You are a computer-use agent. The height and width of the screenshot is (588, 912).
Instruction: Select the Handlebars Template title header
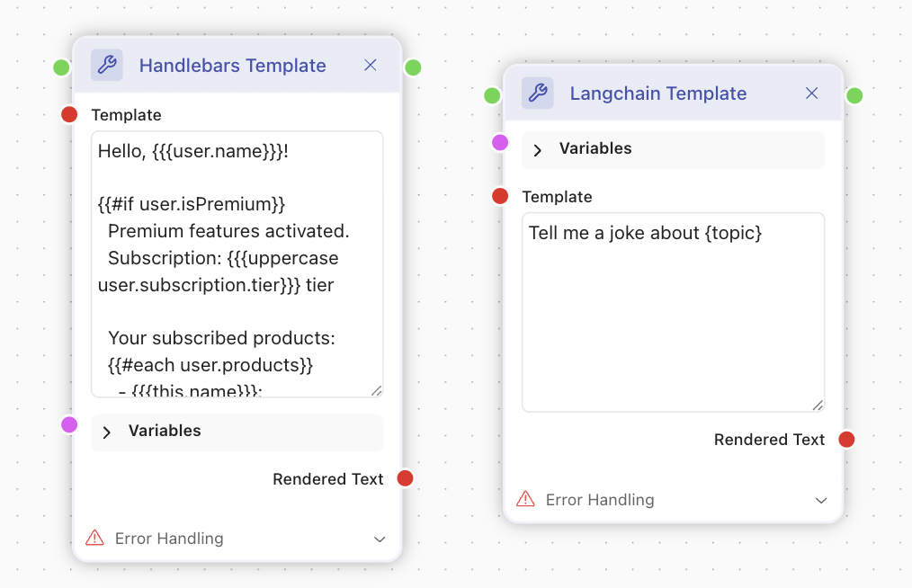[x=232, y=66]
